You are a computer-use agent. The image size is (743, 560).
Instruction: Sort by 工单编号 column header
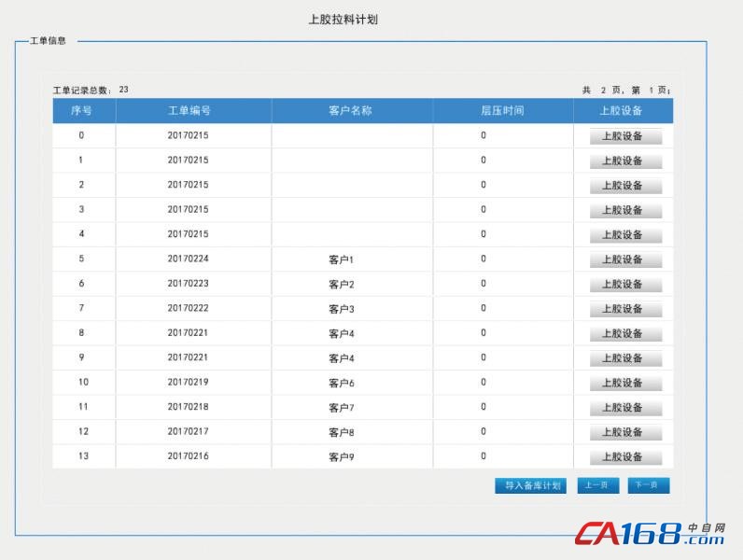click(189, 111)
